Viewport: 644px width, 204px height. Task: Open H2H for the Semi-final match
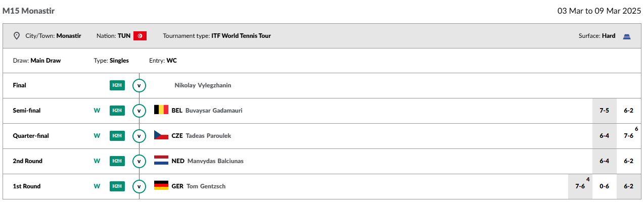pyautogui.click(x=117, y=111)
